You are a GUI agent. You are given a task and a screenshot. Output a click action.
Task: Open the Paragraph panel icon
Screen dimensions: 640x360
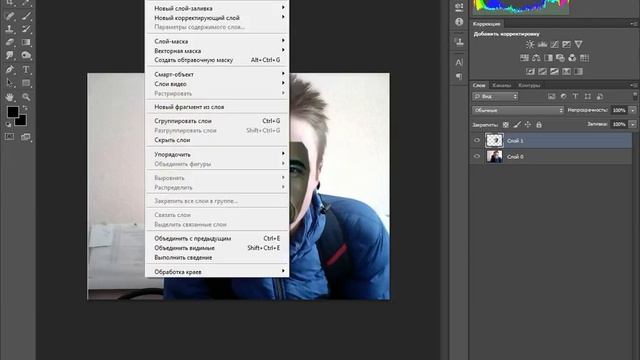tap(459, 76)
